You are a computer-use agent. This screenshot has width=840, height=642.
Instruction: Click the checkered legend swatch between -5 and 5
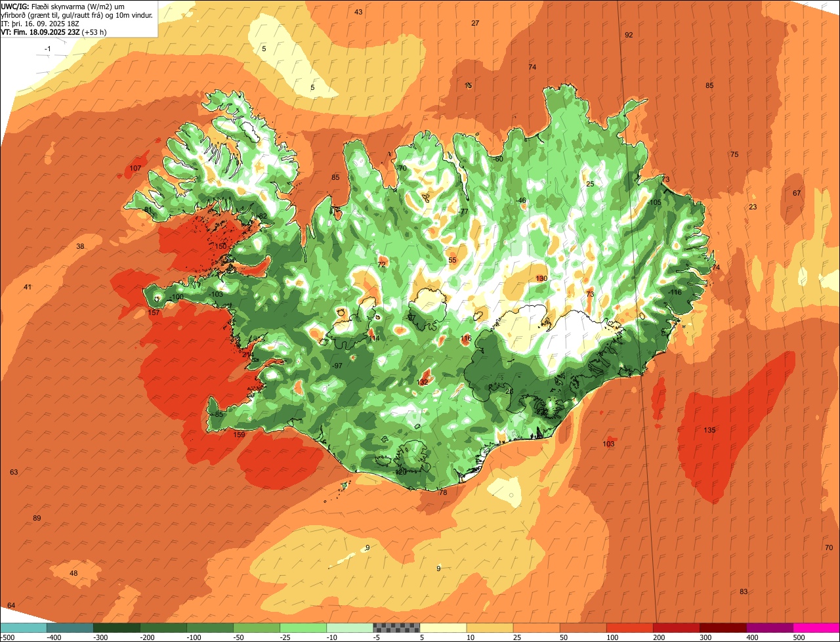click(x=396, y=628)
